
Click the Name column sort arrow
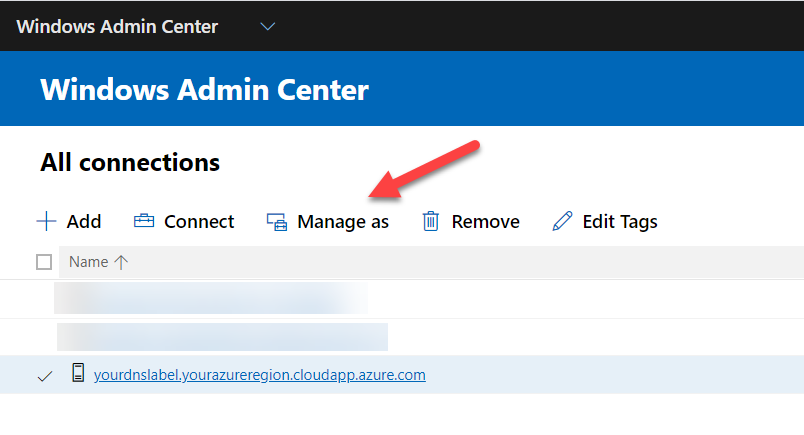(121, 262)
